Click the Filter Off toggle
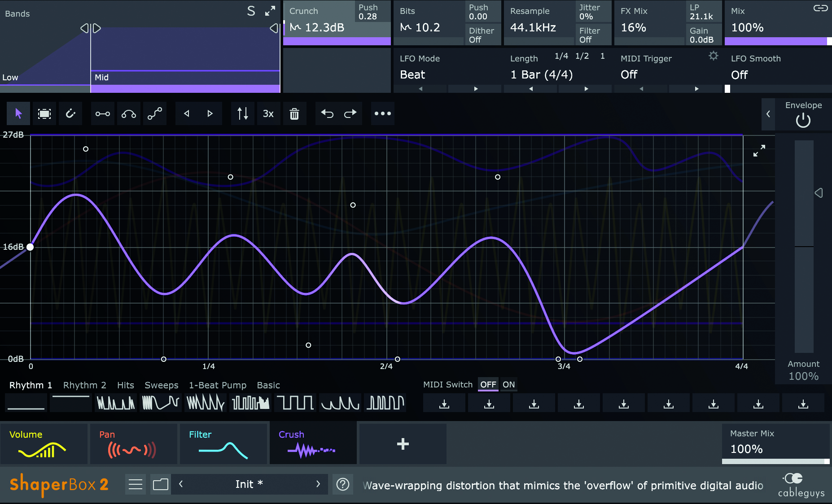The width and height of the screenshot is (832, 504). [593, 35]
